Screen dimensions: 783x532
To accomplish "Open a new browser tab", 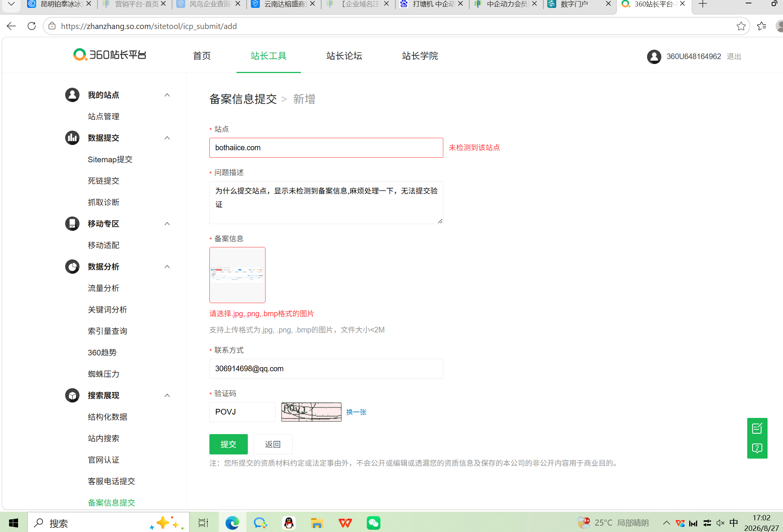I will point(703,4).
